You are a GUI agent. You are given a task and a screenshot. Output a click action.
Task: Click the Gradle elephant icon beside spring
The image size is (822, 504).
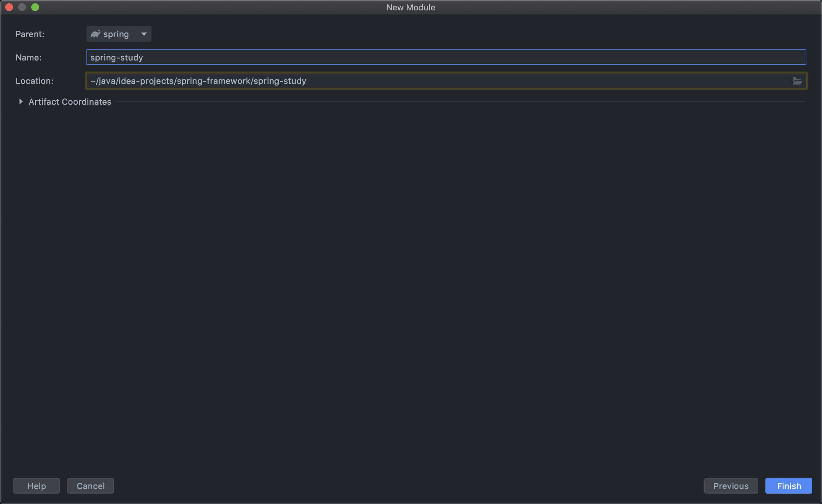tap(95, 34)
